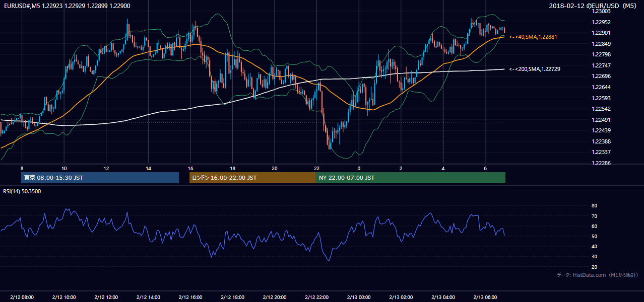The height and width of the screenshot is (302, 644).
Task: Click the 2/12 20:00 date label
Action: pos(275,297)
